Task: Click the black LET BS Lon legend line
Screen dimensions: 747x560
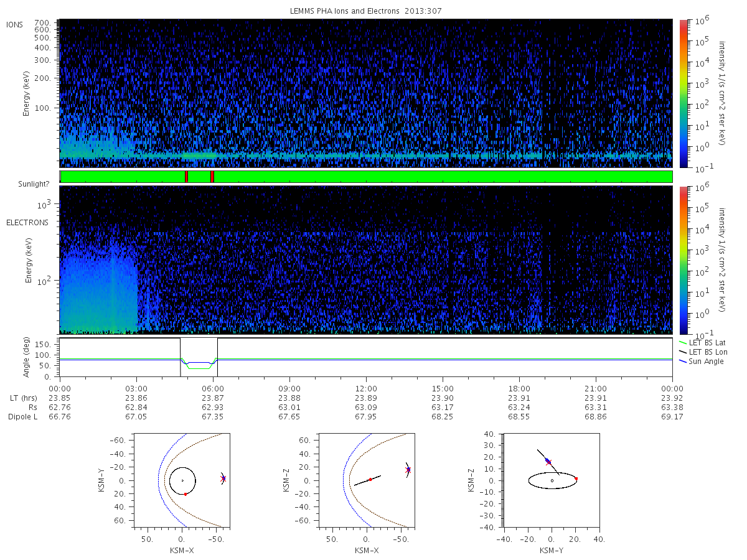Action: 683,352
